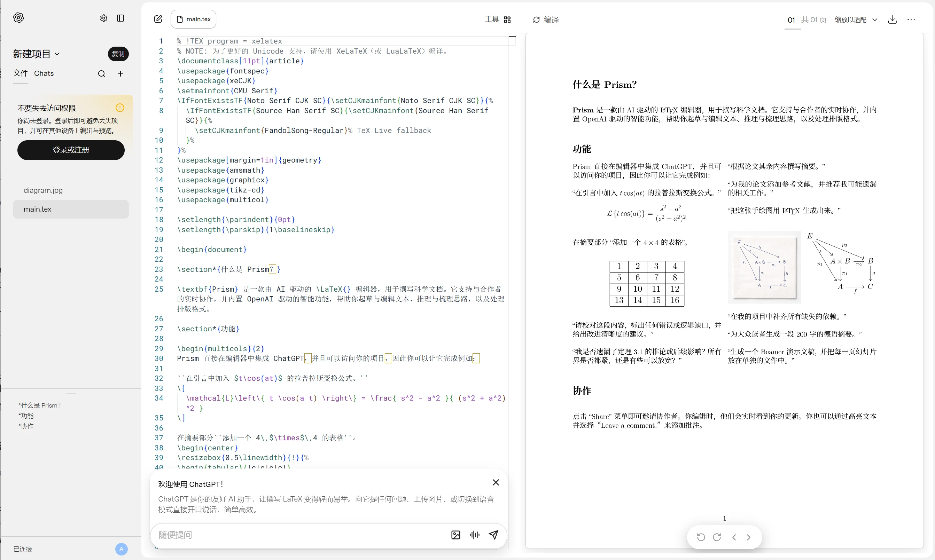Switch to the Chats tab
The width and height of the screenshot is (935, 560).
[44, 73]
